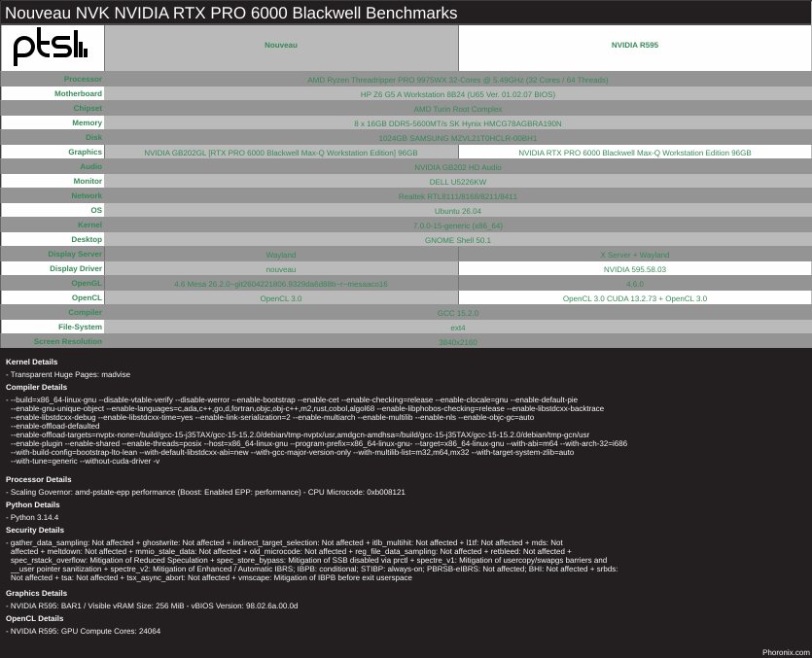Click the Compiler row label
This screenshot has height=658, width=812.
[85, 312]
